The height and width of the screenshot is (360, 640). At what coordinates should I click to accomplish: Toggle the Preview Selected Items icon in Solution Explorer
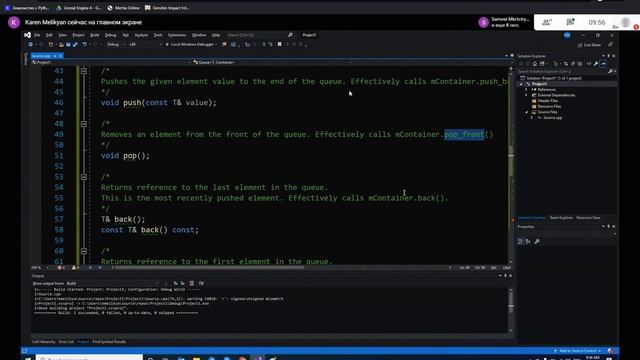[603, 64]
